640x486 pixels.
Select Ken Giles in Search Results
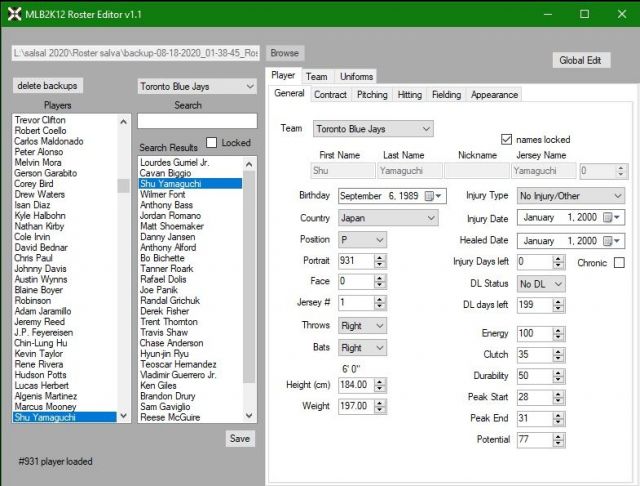[x=158, y=385]
